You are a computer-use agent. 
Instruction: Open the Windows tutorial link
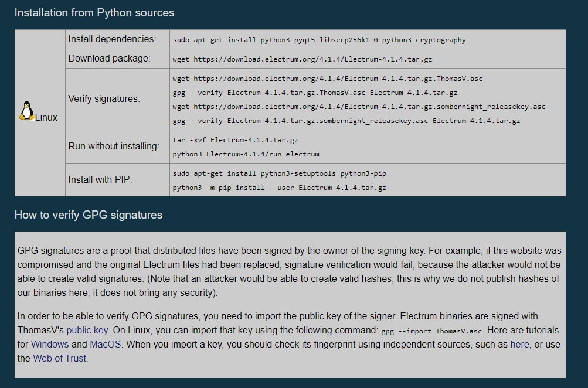(50, 344)
